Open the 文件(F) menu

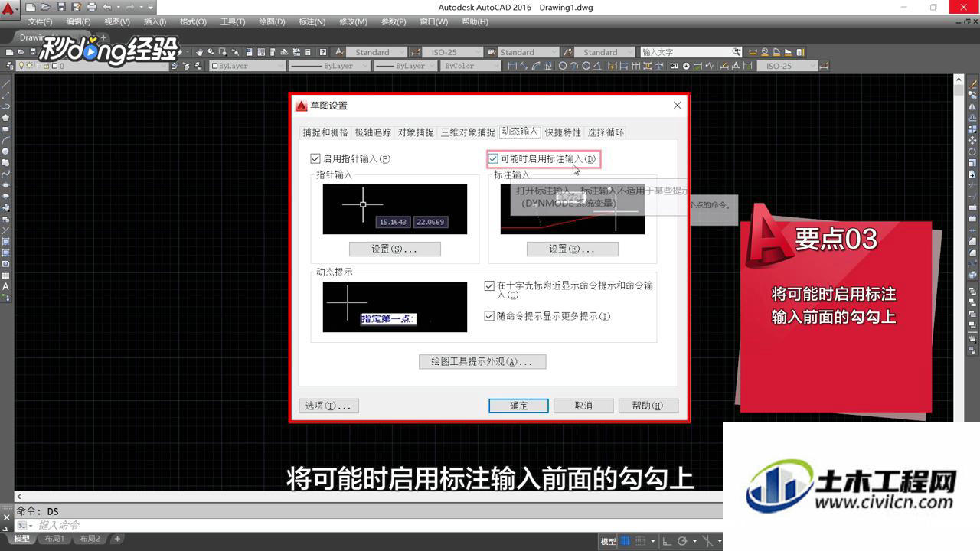tap(41, 21)
